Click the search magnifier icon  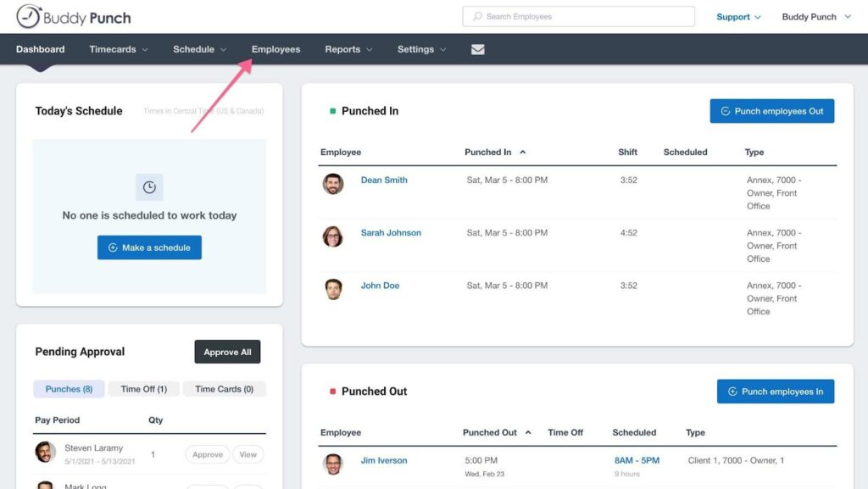[477, 17]
